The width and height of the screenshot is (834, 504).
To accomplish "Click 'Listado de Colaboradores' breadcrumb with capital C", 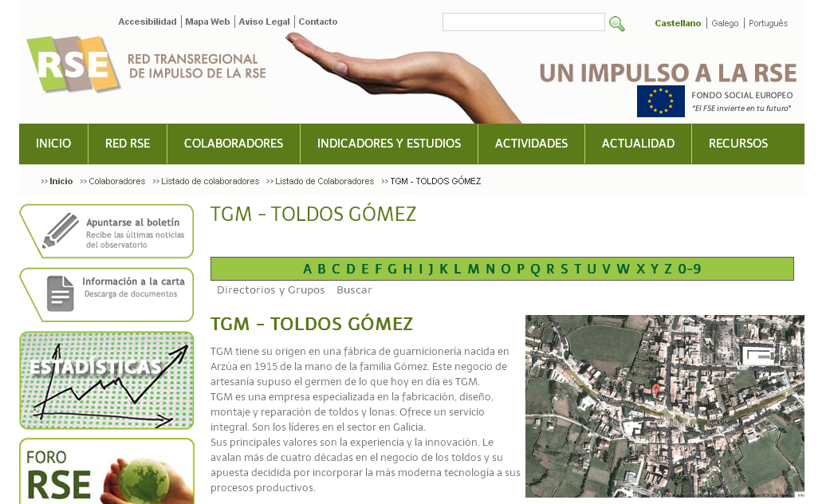I will (325, 182).
